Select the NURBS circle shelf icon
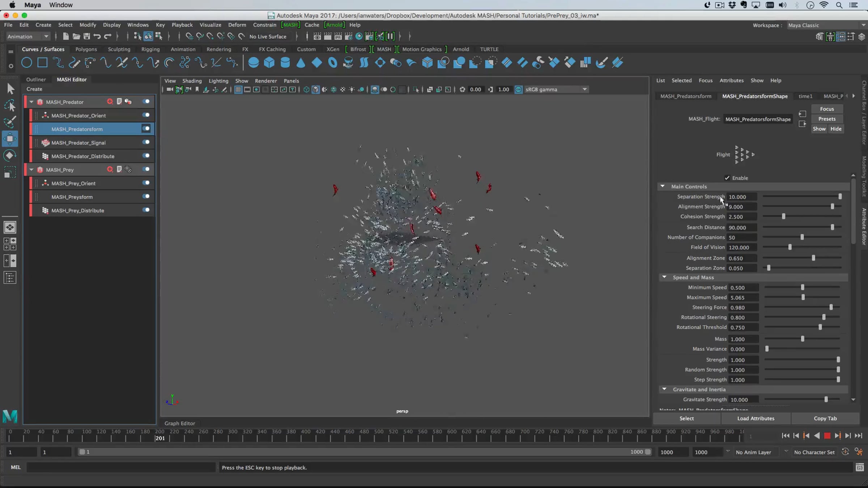868x488 pixels. point(26,63)
